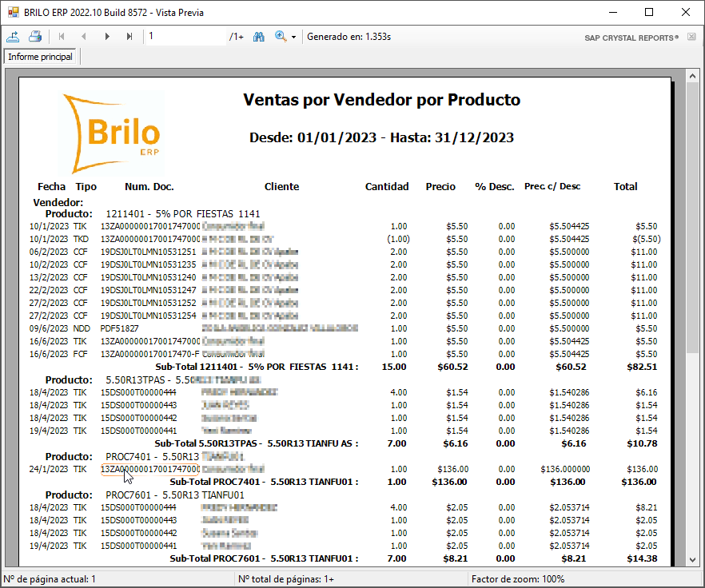Go to the first page icon
This screenshot has width=705, height=588.
[x=60, y=36]
